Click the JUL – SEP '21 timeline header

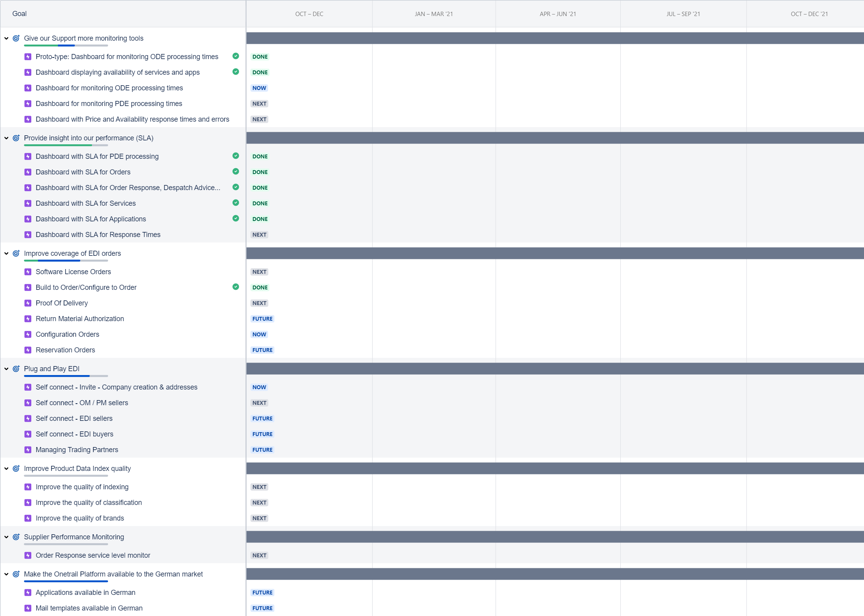(x=683, y=14)
